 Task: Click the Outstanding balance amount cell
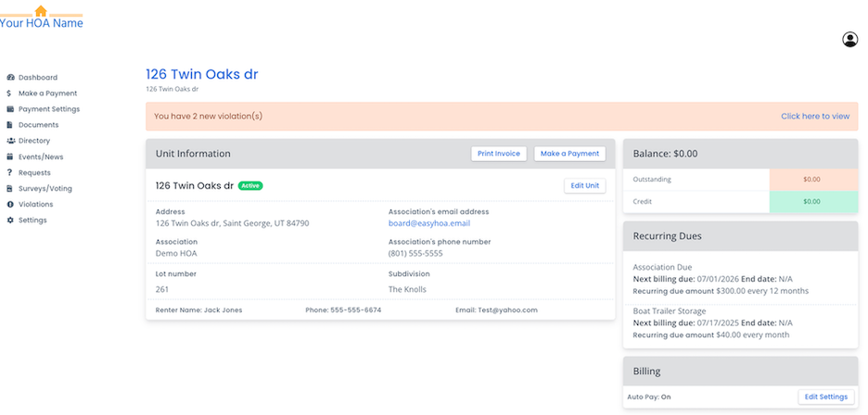(x=812, y=180)
